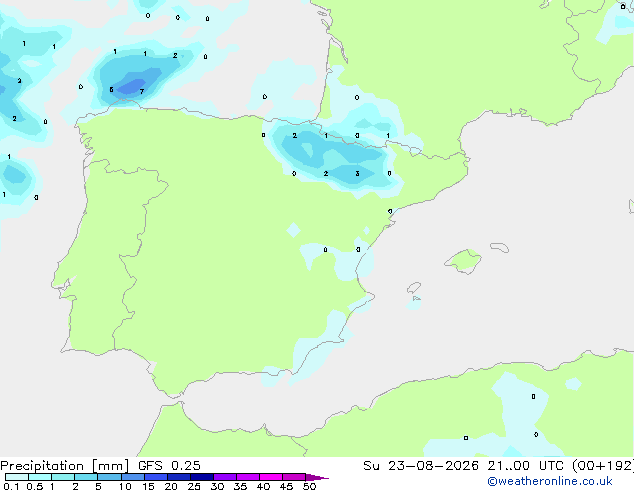Image resolution: width=634 pixels, height=490 pixels.
Task: Select the 0.1–0.5 mm legend swatch
Action: click(17, 477)
